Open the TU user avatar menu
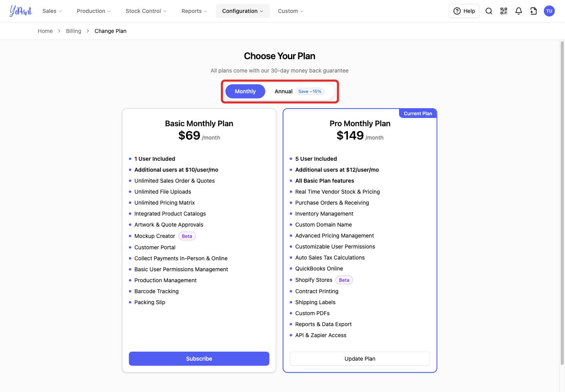 [549, 11]
